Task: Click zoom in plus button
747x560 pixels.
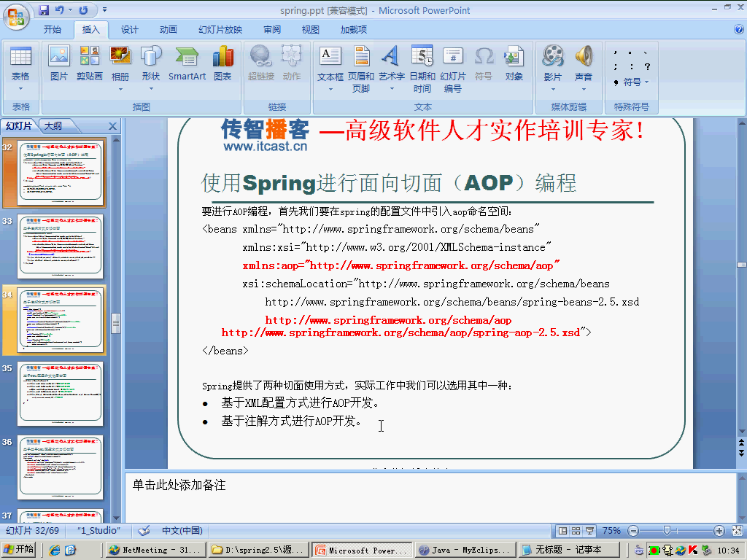Action: [719, 531]
